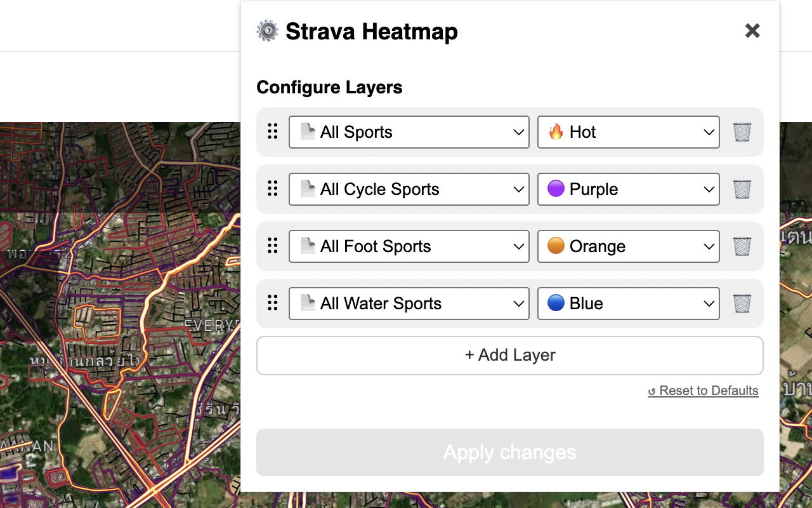Click the gear icon beside Strava Heatmap title
Image resolution: width=812 pixels, height=508 pixels.
(x=268, y=30)
